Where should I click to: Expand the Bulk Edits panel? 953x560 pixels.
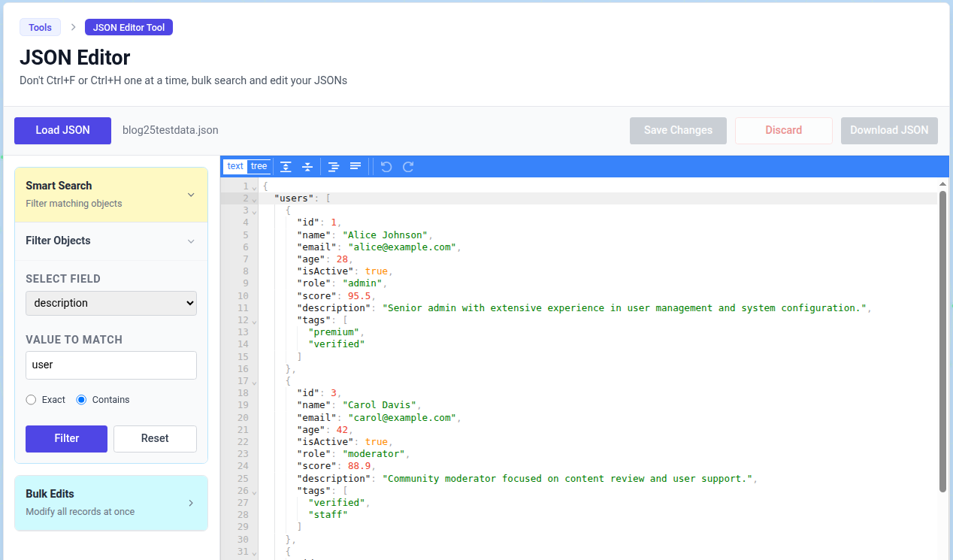[191, 503]
